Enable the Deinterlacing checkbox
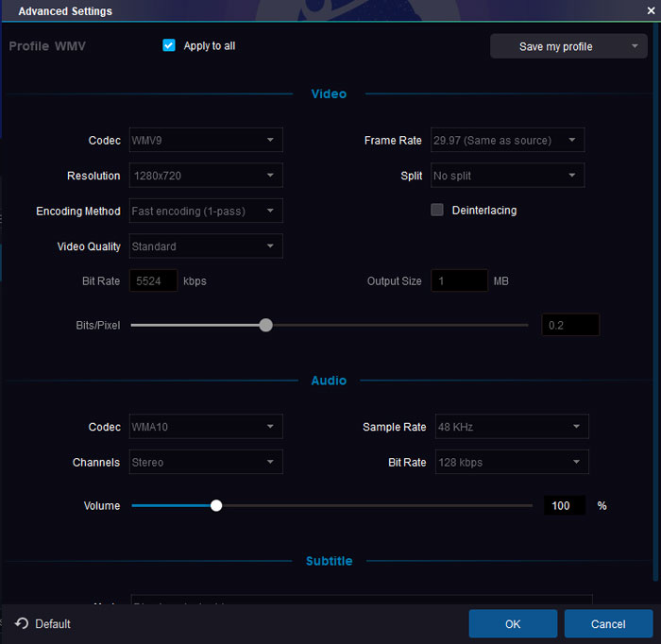661x644 pixels. pos(437,210)
